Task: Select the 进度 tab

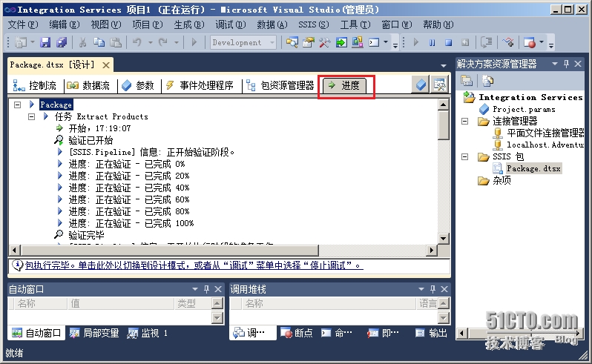Action: click(344, 85)
